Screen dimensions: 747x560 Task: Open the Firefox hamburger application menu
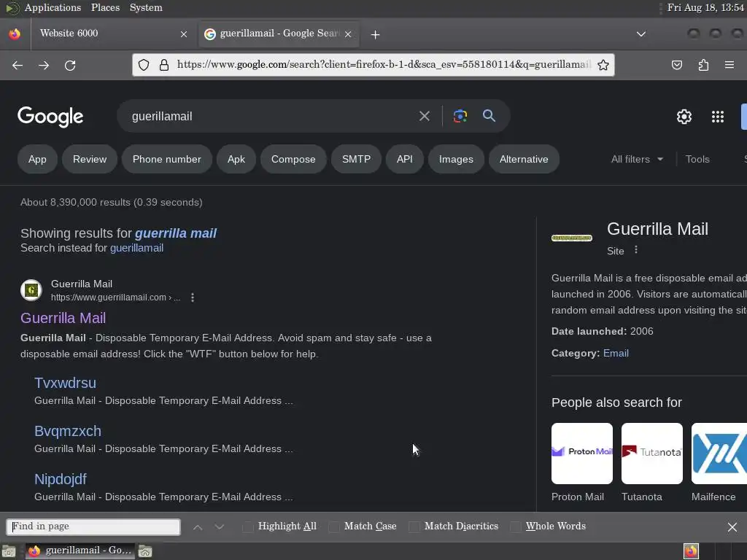(x=729, y=65)
